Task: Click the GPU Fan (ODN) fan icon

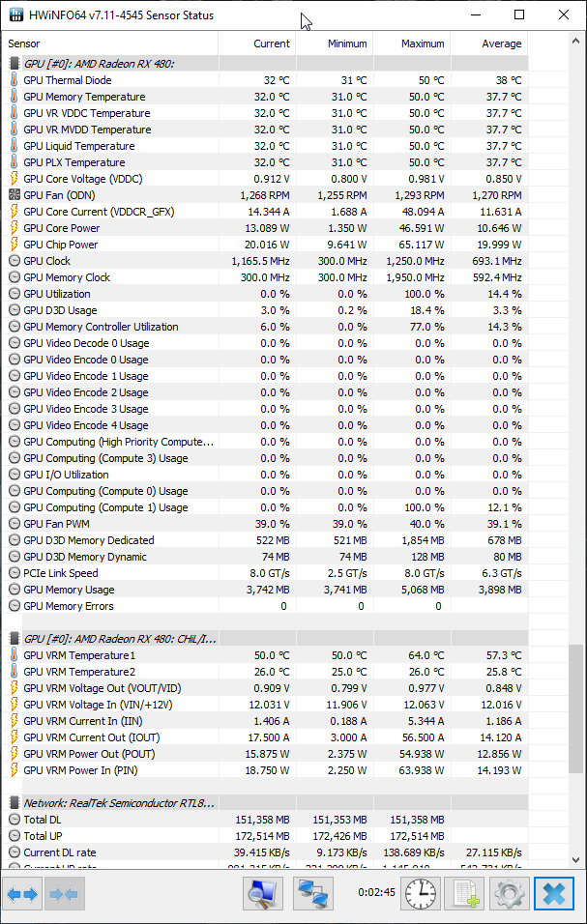Action: pos(15,195)
